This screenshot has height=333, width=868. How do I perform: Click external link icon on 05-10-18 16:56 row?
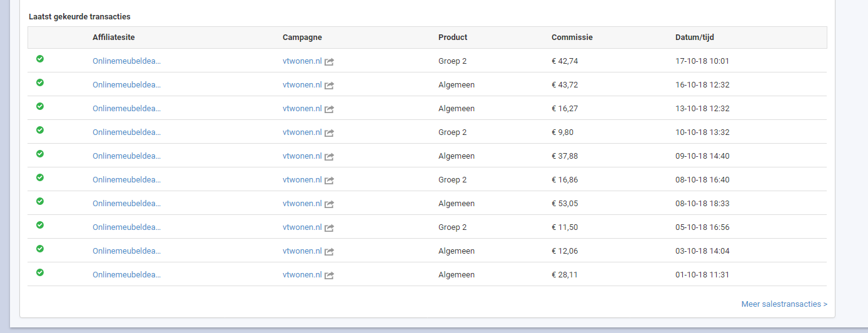(x=330, y=227)
